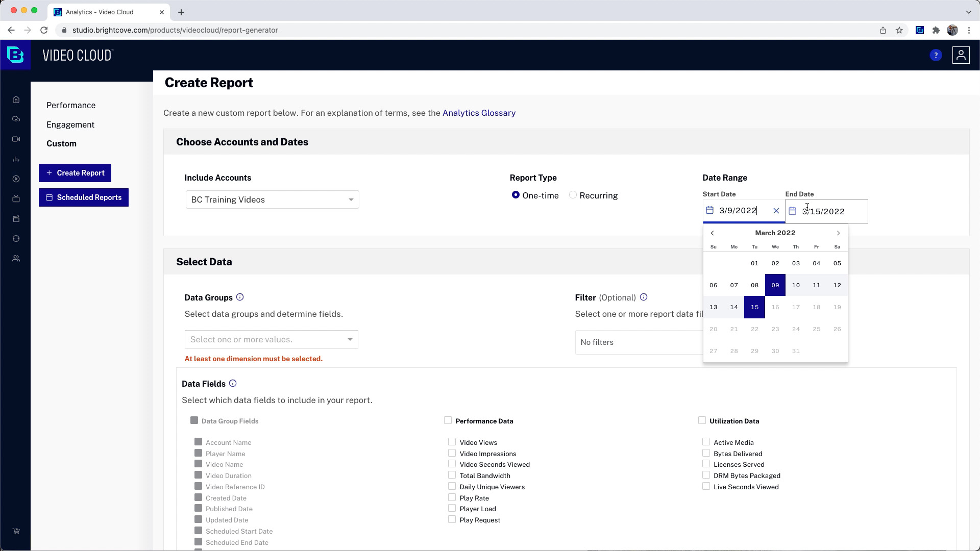980x551 pixels.
Task: Click the Performance menu item
Action: tap(71, 105)
